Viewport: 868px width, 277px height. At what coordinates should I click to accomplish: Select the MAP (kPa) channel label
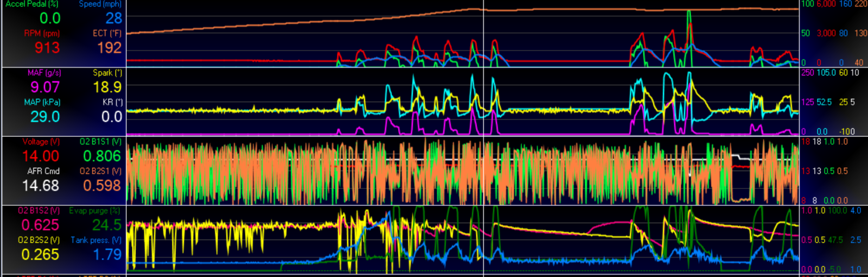42,102
